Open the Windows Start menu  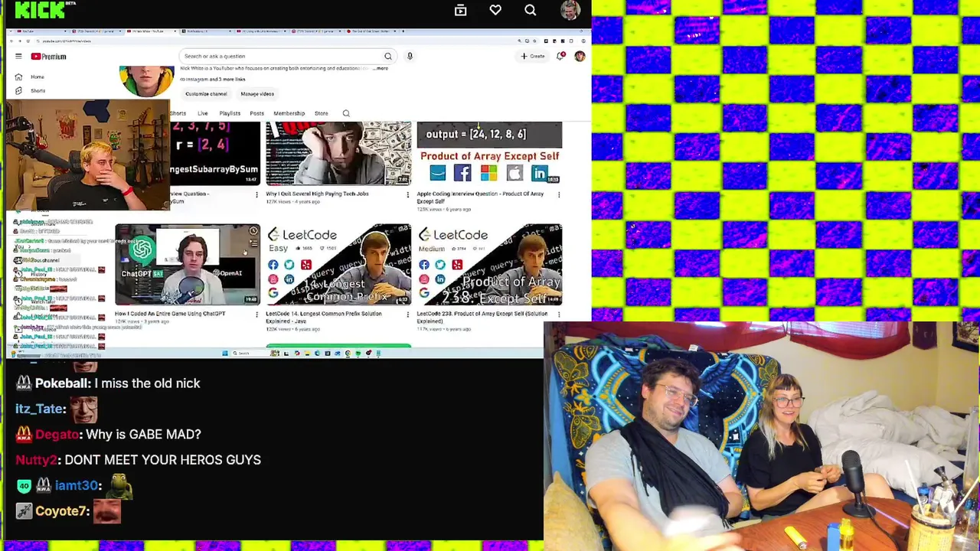point(225,353)
